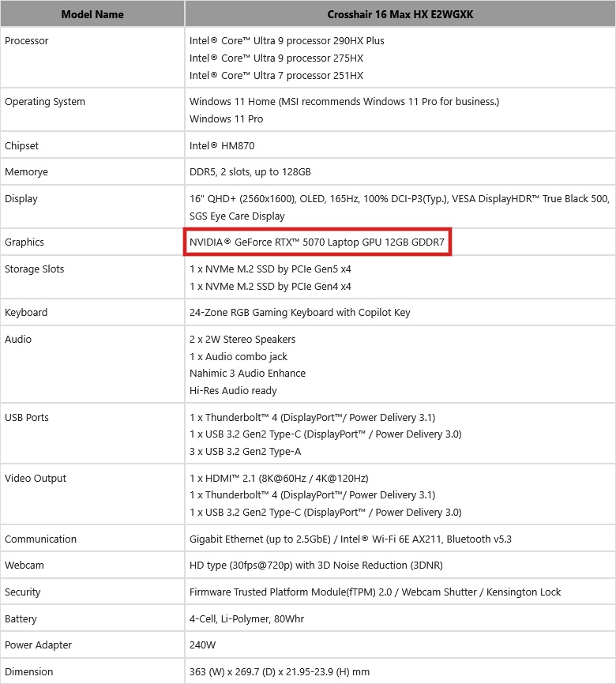This screenshot has width=616, height=684.
Task: Select the Intel HM870 chipset value
Action: click(x=222, y=145)
